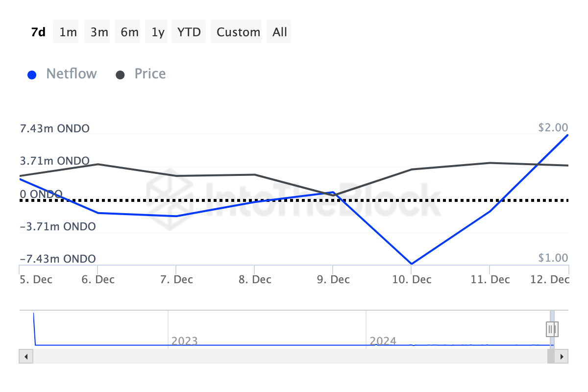Click the dark Price legend dot
The image size is (588, 392).
pyautogui.click(x=120, y=75)
